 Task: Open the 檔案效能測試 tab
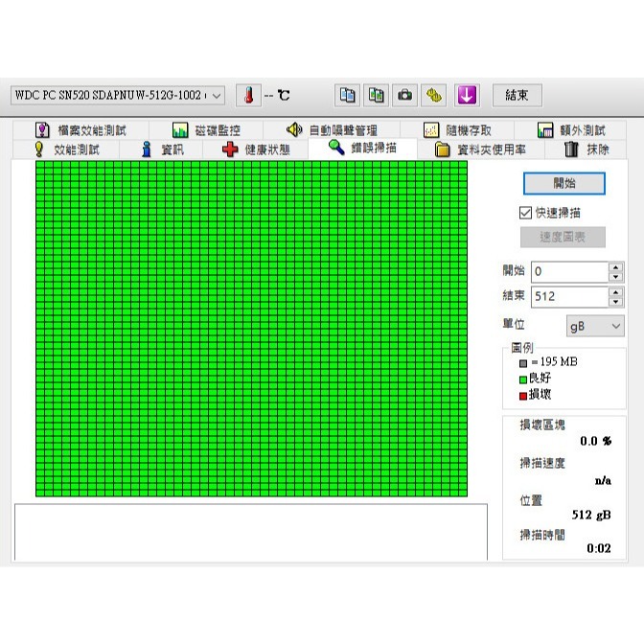[x=80, y=130]
